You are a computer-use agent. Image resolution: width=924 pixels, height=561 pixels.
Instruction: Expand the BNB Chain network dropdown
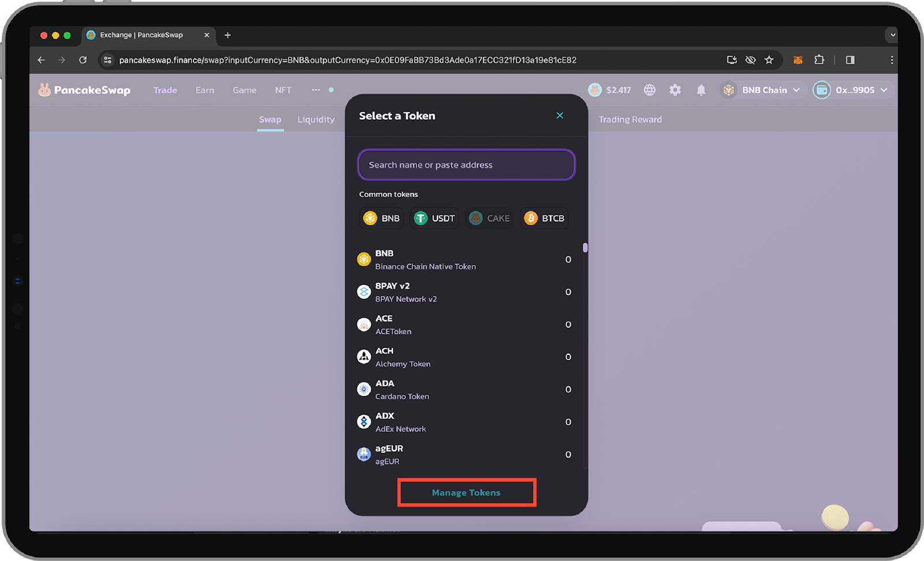[x=762, y=90]
